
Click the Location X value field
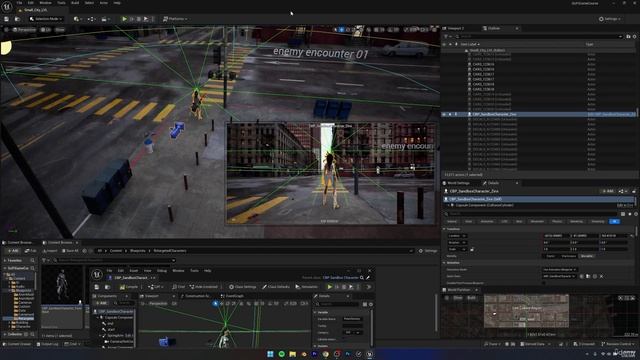(x=556, y=236)
